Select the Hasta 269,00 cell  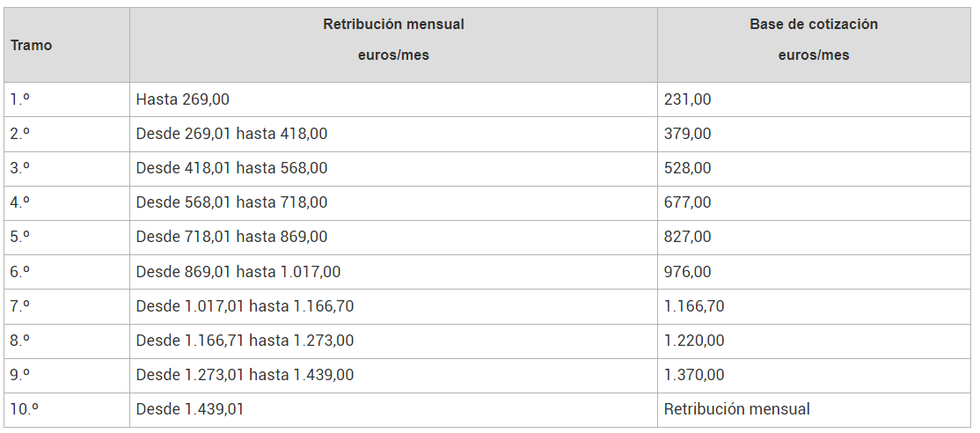point(393,99)
